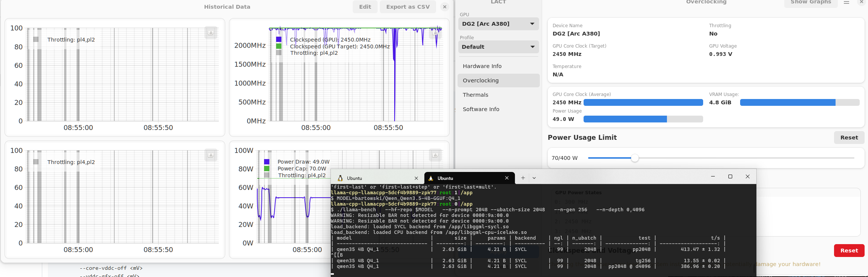The image size is (868, 277).
Task: Reset the Power Usage Limit
Action: tap(849, 138)
